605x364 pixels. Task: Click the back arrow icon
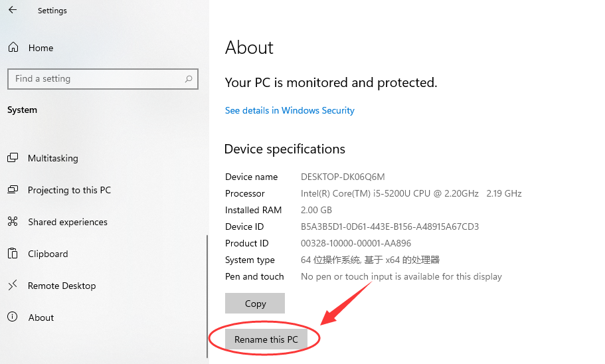point(13,10)
